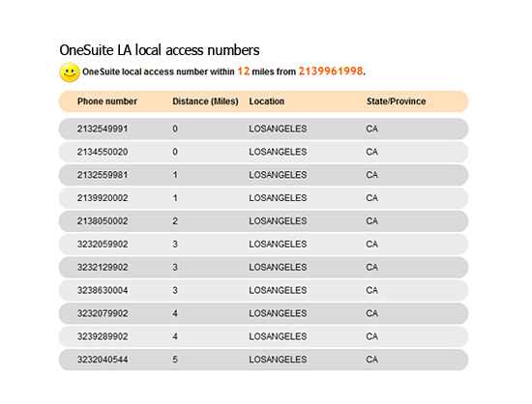Click the orange 12 miles value
The width and height of the screenshot is (532, 404).
(243, 72)
